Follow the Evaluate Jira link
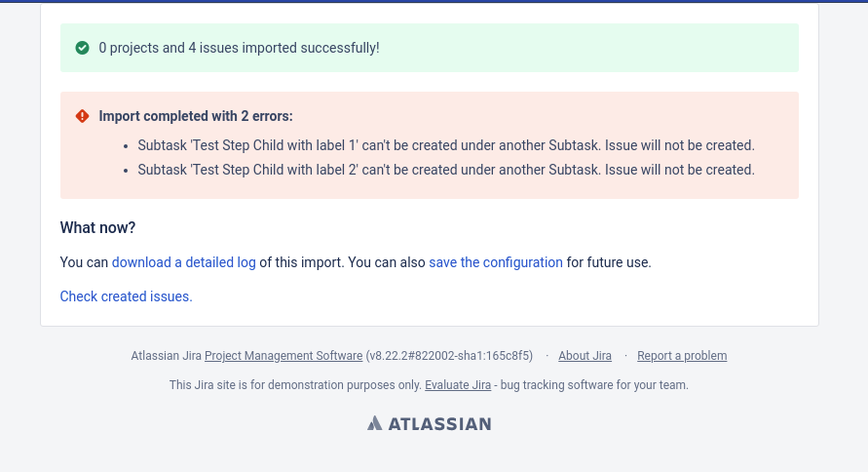Viewport: 868px width, 472px height. (x=458, y=385)
